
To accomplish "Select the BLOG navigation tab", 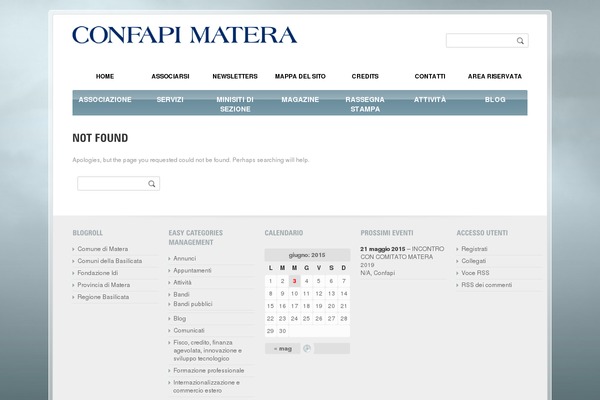I will [495, 100].
